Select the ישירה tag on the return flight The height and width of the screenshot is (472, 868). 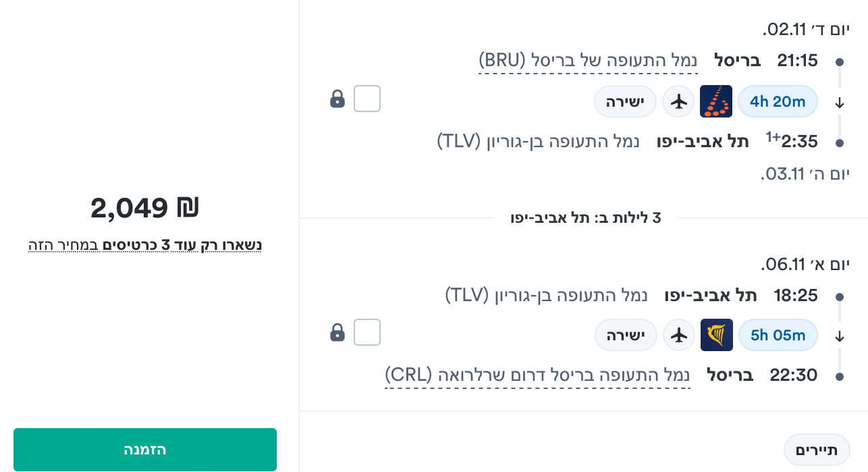coord(626,335)
